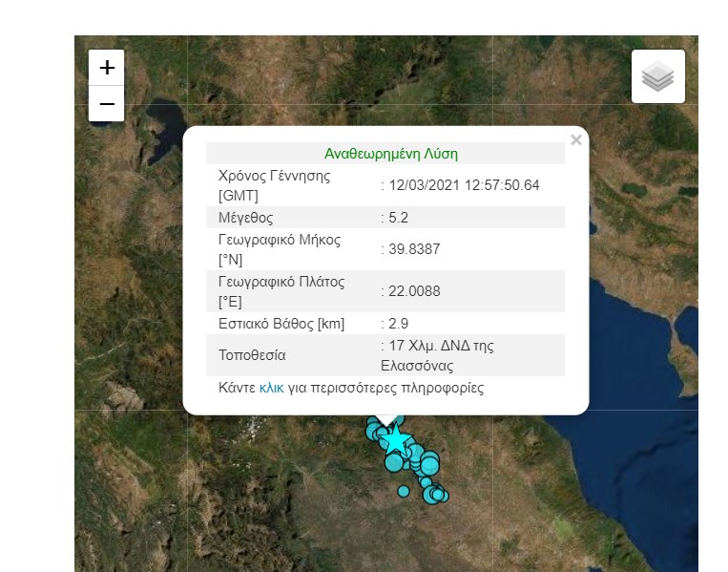Zoom in on the map
The height and width of the screenshot is (572, 728).
(107, 68)
